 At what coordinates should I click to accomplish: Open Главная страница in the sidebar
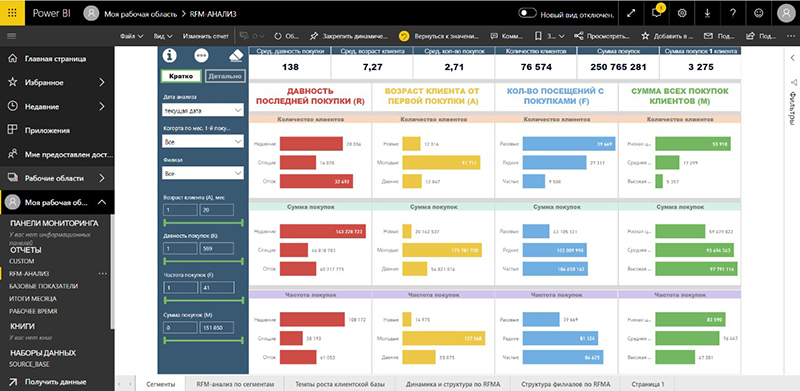tap(55, 59)
